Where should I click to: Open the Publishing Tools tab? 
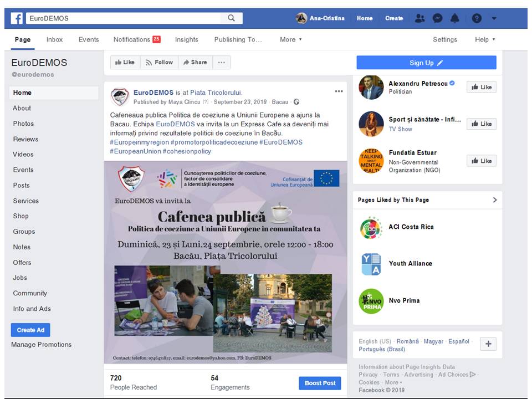[x=238, y=40]
